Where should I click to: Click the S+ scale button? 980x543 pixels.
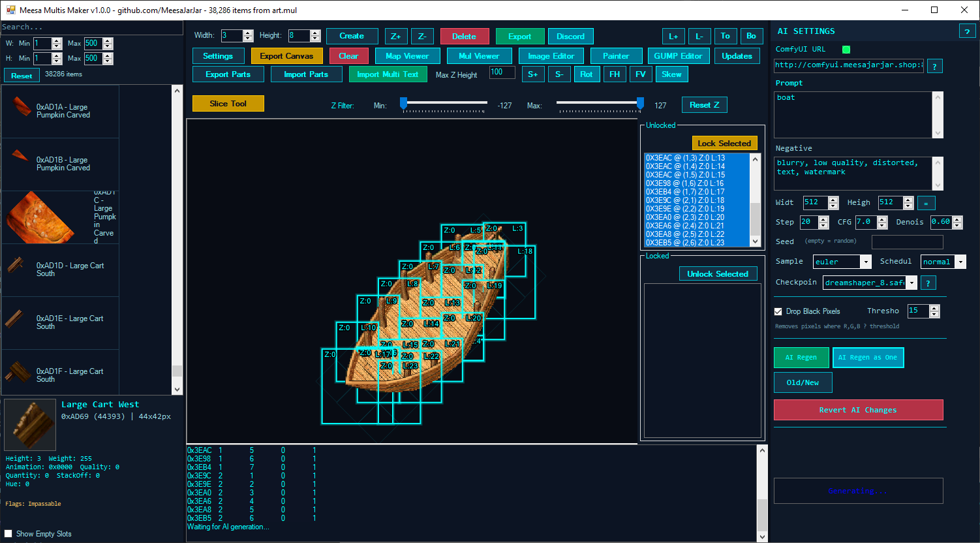click(x=533, y=74)
